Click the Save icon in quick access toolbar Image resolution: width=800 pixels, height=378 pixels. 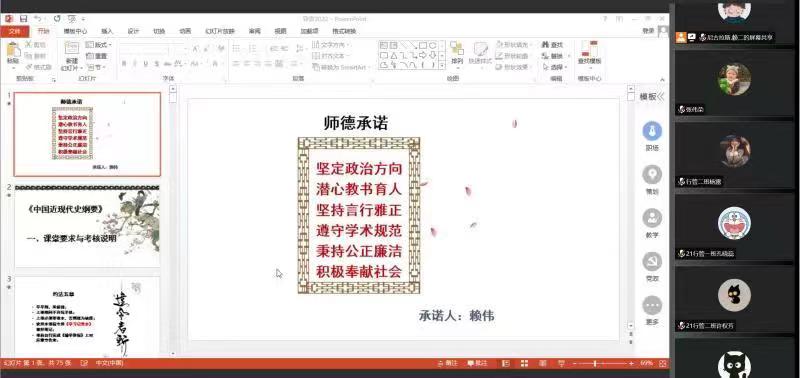tap(23, 18)
